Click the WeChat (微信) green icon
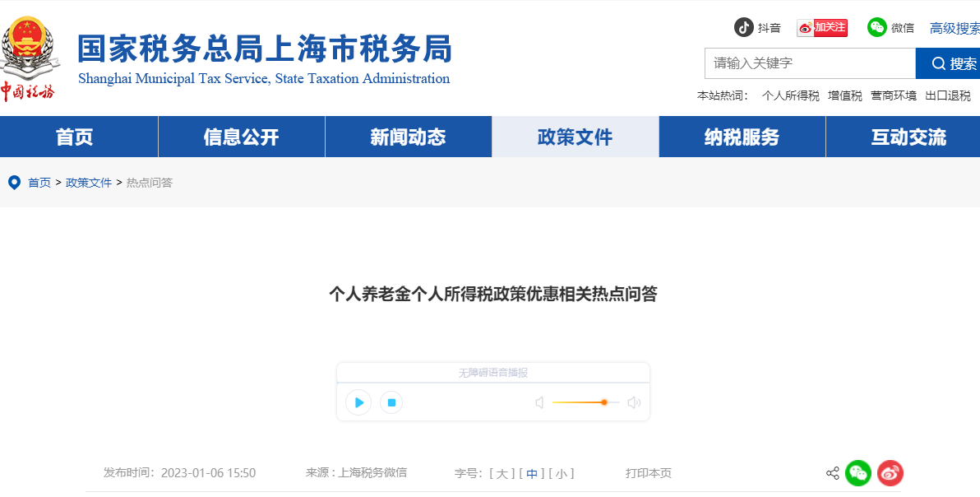The width and height of the screenshot is (980, 497). pyautogui.click(x=879, y=27)
